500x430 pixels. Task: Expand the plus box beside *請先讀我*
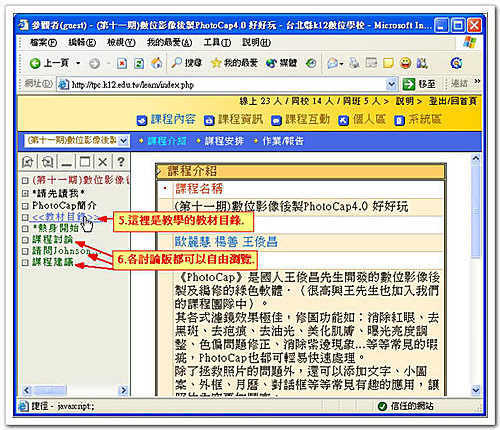[x=25, y=193]
